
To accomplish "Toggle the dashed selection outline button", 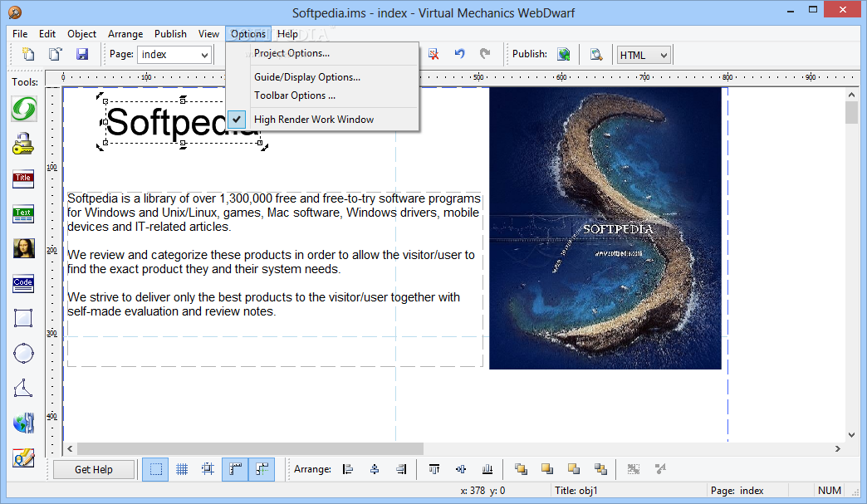I will coord(155,469).
